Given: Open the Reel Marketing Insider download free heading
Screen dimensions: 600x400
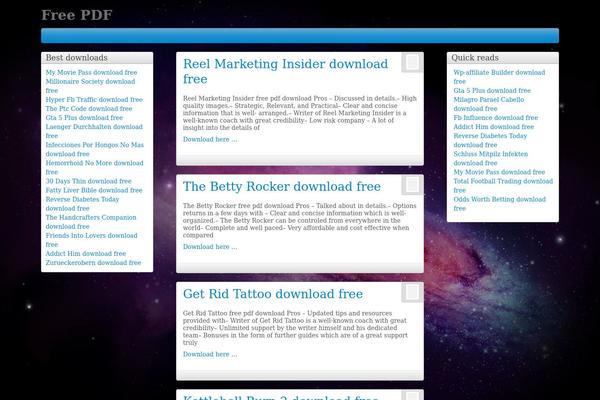Looking at the screenshot, I should [x=285, y=71].
